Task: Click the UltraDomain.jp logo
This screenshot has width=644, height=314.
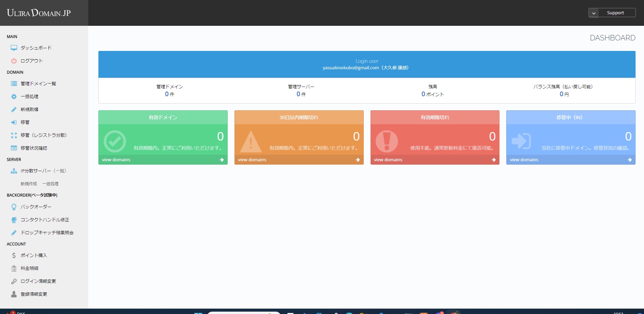Action: coord(39,13)
